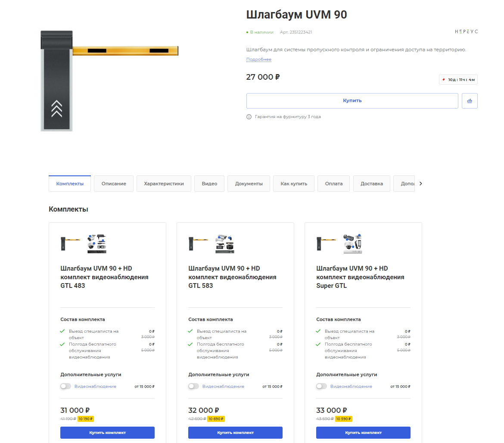504x443 pixels.
Task: Follow the Подробнее link
Action: pos(259,59)
